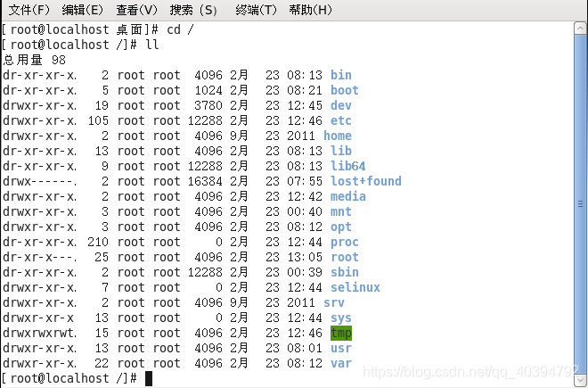This screenshot has height=388, width=588.
Task: Click the 'll' command text
Action: coord(151,45)
